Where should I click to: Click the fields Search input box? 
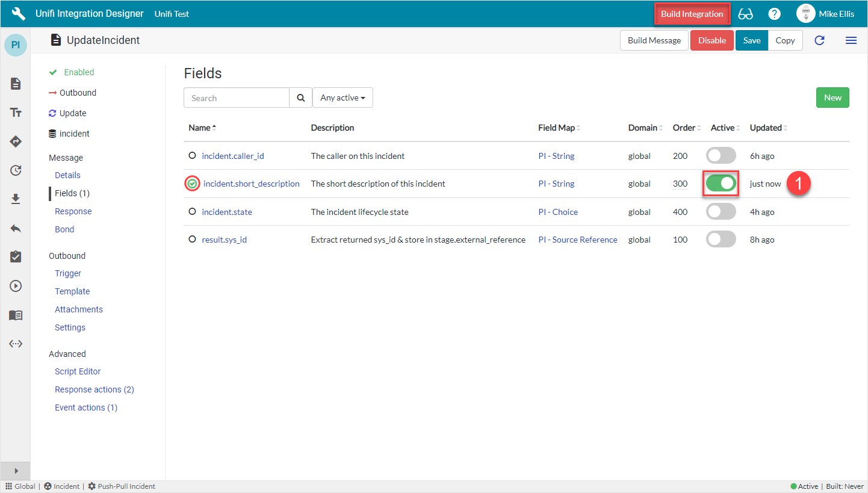(237, 98)
